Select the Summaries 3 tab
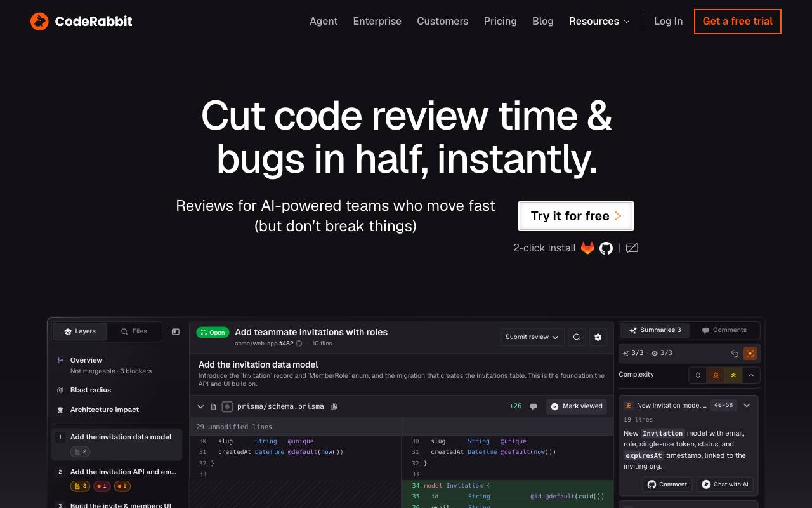The width and height of the screenshot is (812, 508). point(655,330)
